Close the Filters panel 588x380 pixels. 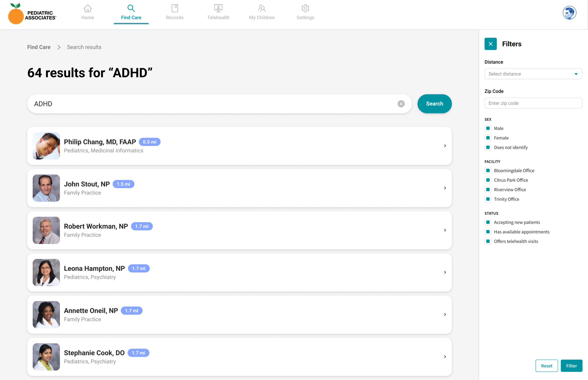point(490,44)
